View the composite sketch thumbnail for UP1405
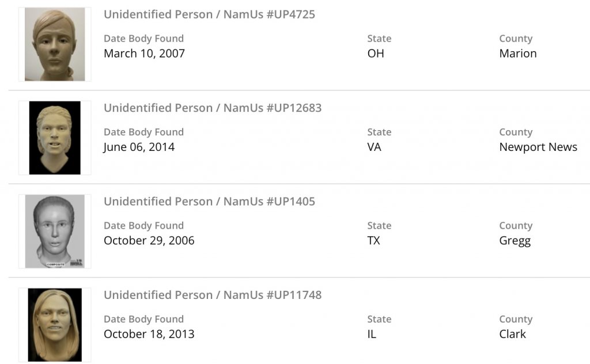Screen dimensions: 590x364 (55, 231)
